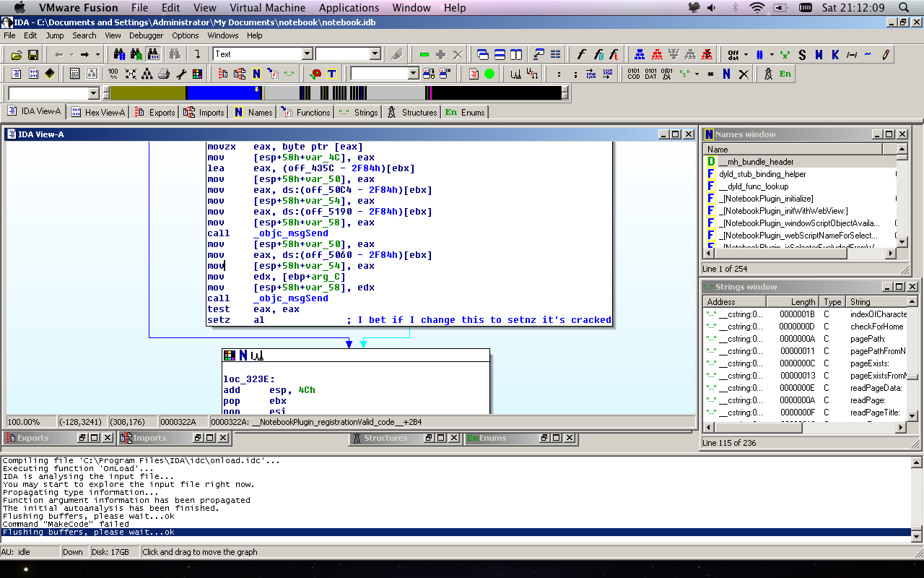Screen dimensions: 924x578
Task: Click the pencil manual operand icon
Action: coord(885,54)
